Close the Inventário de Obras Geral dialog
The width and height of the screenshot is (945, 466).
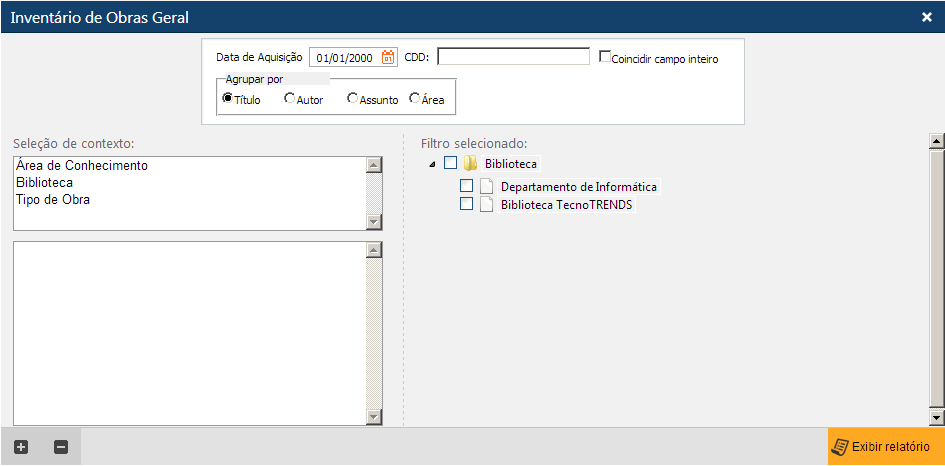pos(926,17)
